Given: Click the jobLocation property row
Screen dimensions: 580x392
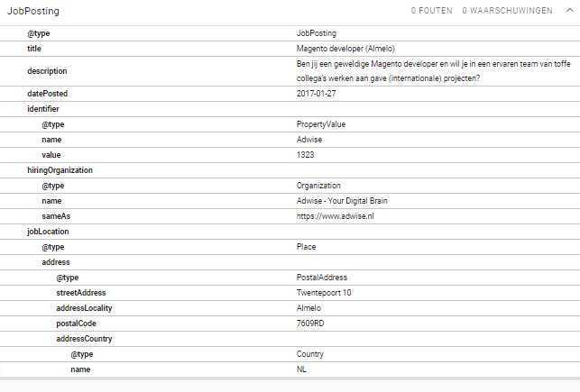Looking at the screenshot, I should [x=48, y=232].
